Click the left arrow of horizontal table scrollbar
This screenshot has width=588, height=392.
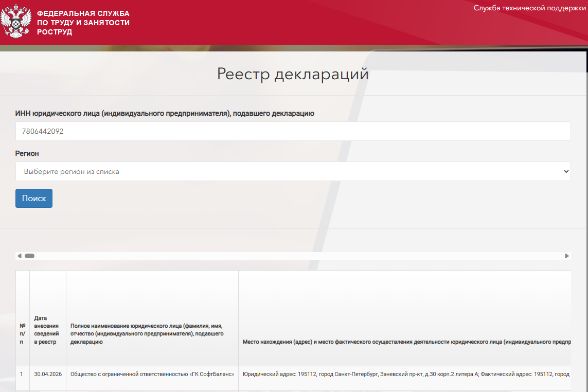pos(20,256)
